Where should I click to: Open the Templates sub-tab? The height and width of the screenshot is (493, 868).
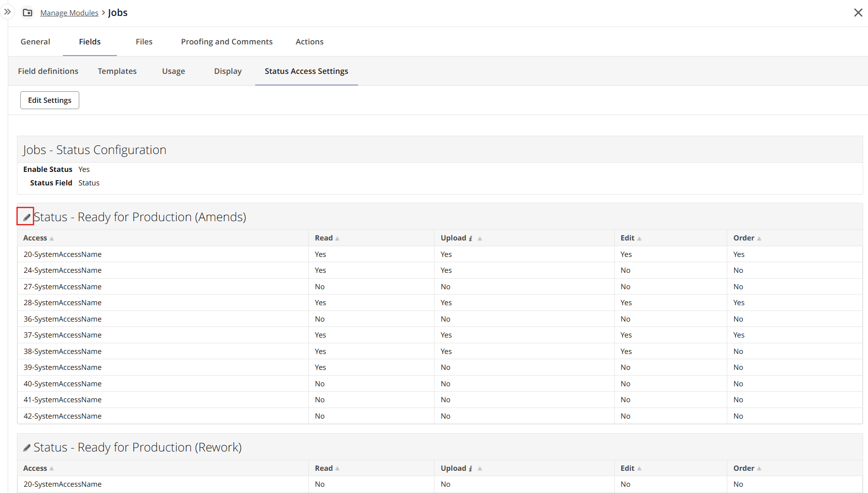pos(117,71)
